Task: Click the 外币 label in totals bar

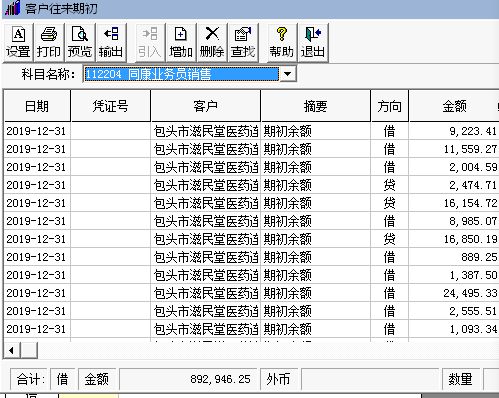Action: click(279, 379)
